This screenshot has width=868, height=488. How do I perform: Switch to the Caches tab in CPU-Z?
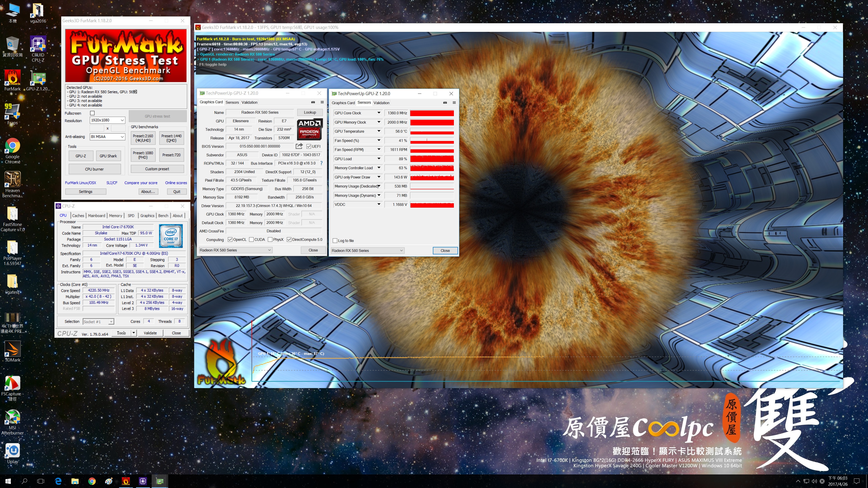click(78, 216)
